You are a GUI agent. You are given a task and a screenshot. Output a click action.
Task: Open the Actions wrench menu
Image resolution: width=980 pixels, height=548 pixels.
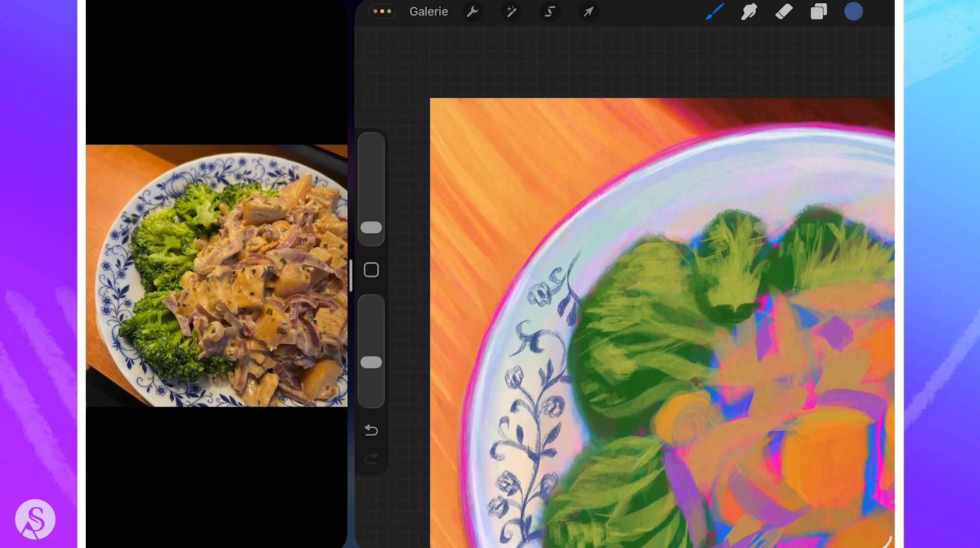pyautogui.click(x=472, y=11)
